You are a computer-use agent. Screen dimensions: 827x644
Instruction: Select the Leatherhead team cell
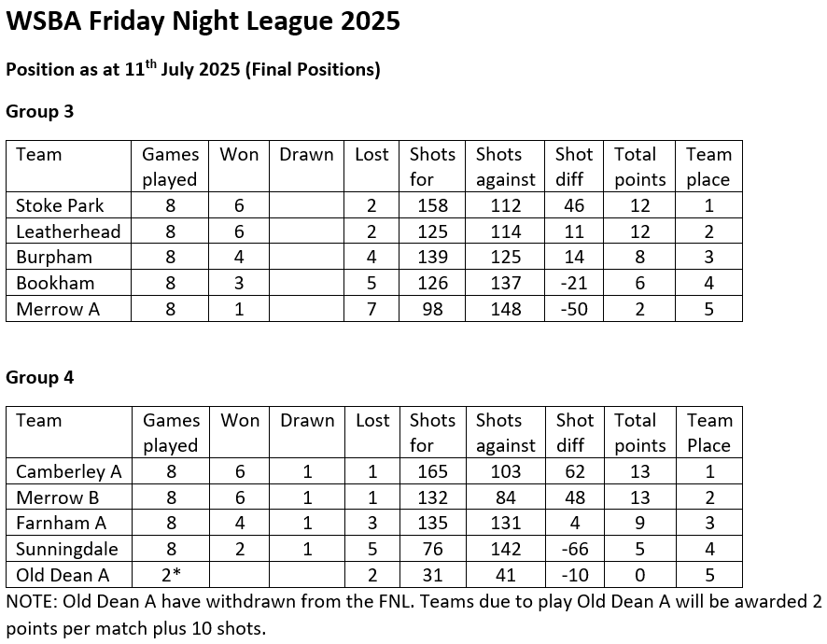[x=68, y=231]
